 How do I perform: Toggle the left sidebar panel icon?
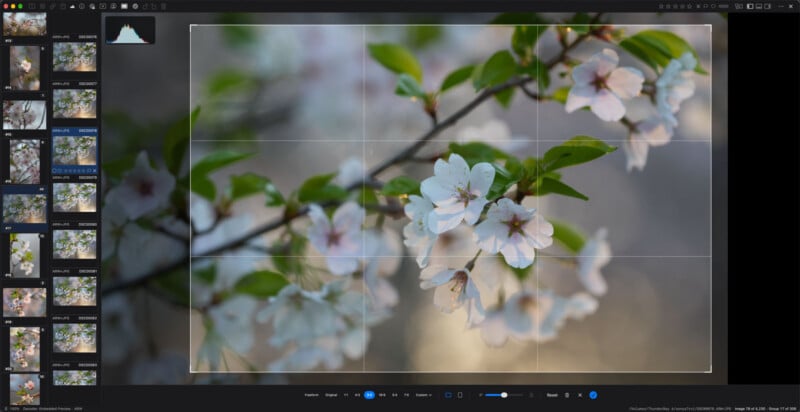[750, 6]
